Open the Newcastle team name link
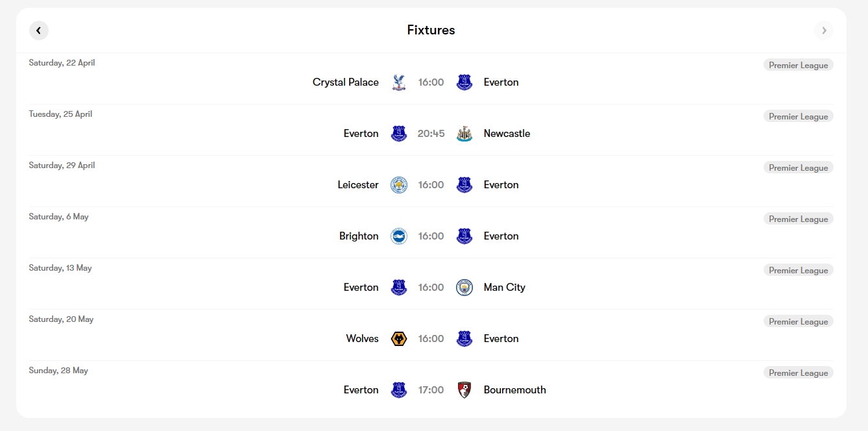Viewport: 868px width, 431px height. [507, 134]
